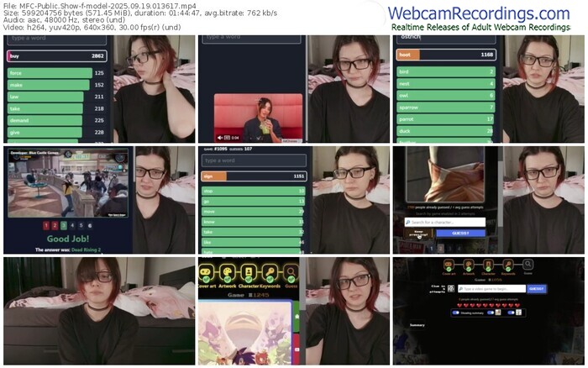Viewport: 588px width, 368px height.
Task: Click the brown Keep guessing button
Action: (x=418, y=233)
